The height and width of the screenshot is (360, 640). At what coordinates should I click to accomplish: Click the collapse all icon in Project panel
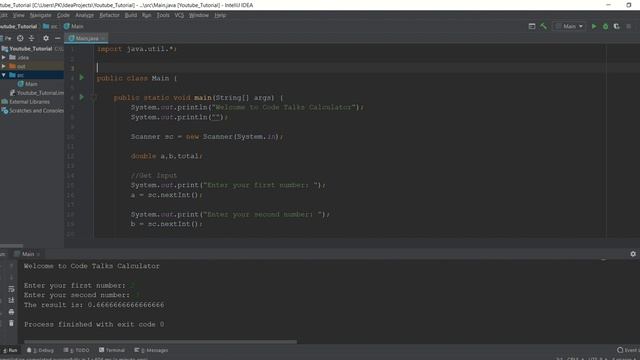tap(31, 38)
